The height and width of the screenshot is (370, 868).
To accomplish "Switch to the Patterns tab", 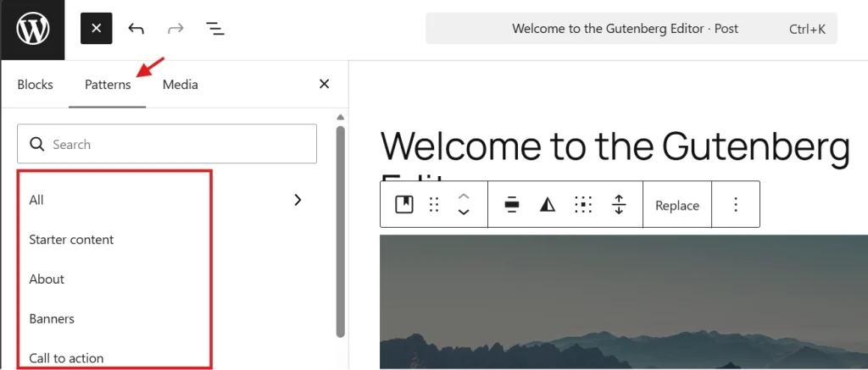I will coord(108,85).
